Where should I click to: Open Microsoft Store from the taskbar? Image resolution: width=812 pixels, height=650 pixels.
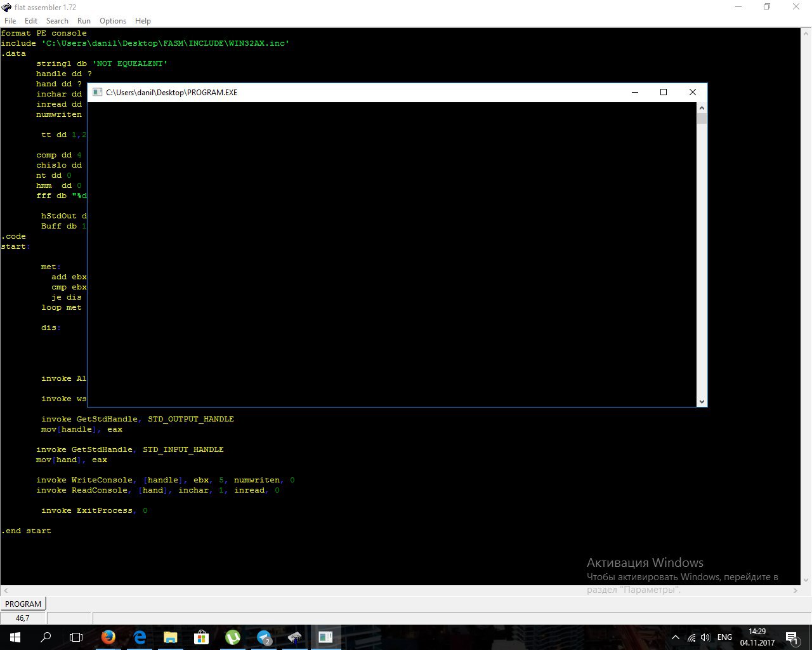201,637
